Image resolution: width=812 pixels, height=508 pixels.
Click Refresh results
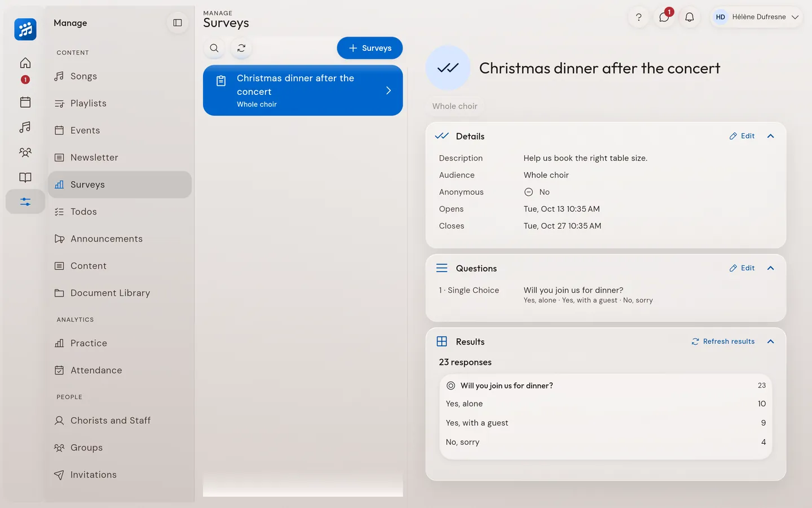tap(723, 341)
